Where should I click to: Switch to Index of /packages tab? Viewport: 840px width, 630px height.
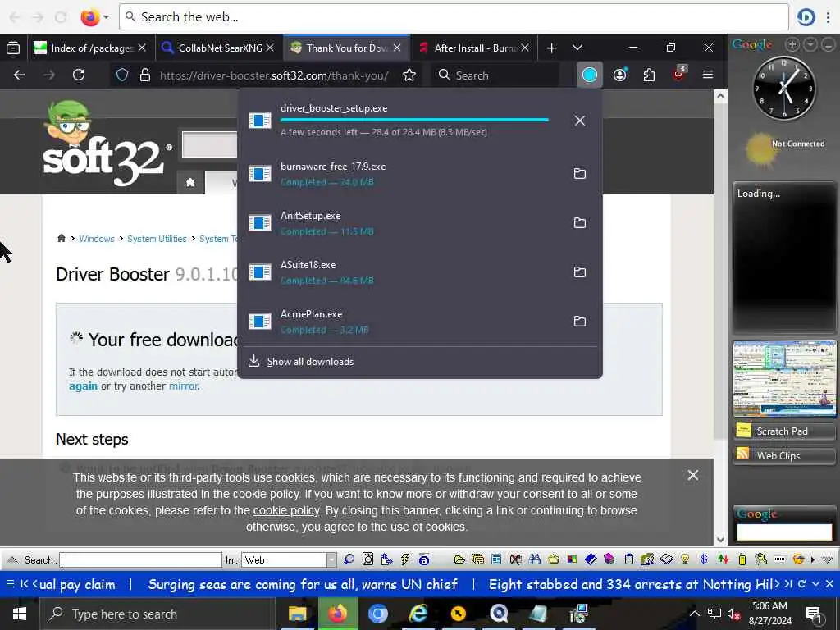click(91, 48)
